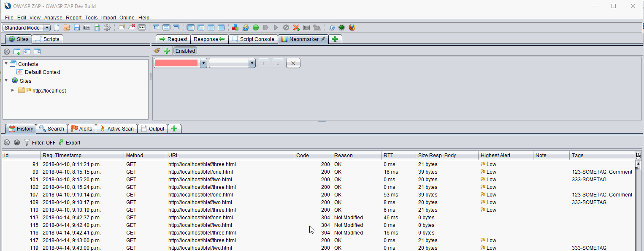Toggle show tab names and icons button
This screenshot has width=644, height=251.
pyautogui.click(x=142, y=27)
